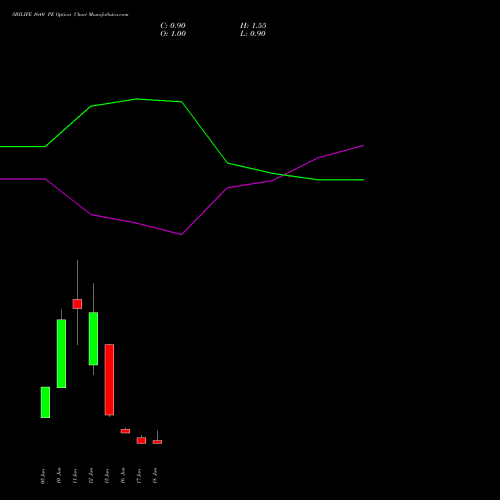Select the tall red candlestick at 13 Jun

click(109, 380)
